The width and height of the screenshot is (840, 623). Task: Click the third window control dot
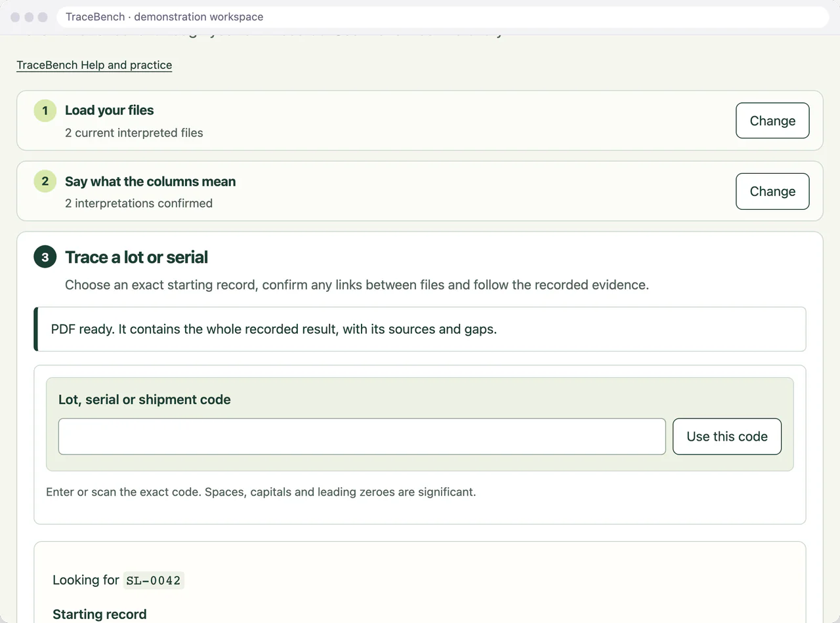pos(43,17)
